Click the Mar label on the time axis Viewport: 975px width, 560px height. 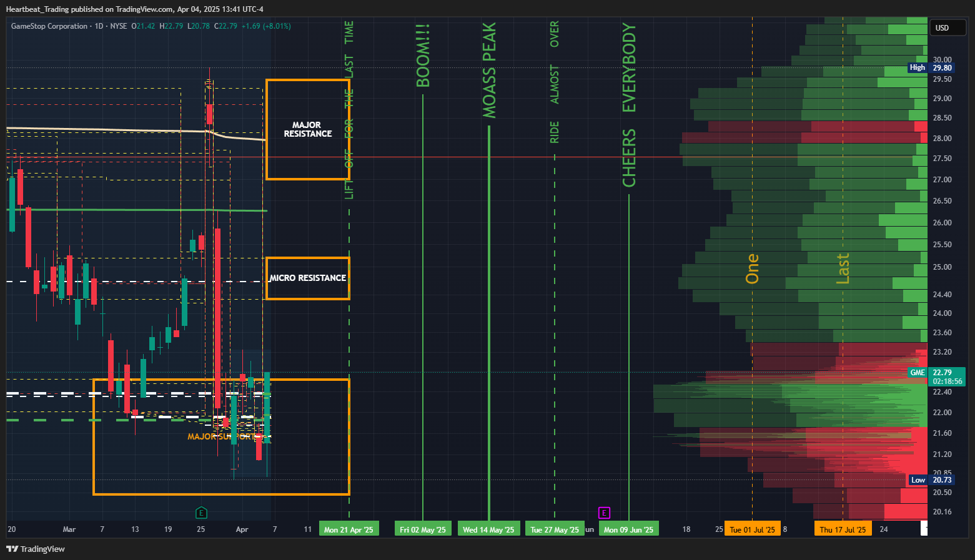coord(69,529)
